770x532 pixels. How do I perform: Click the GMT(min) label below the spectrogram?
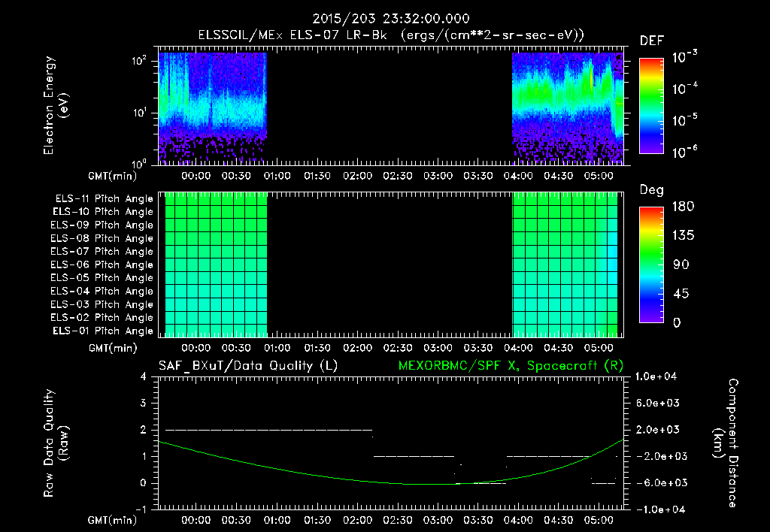pos(113,176)
